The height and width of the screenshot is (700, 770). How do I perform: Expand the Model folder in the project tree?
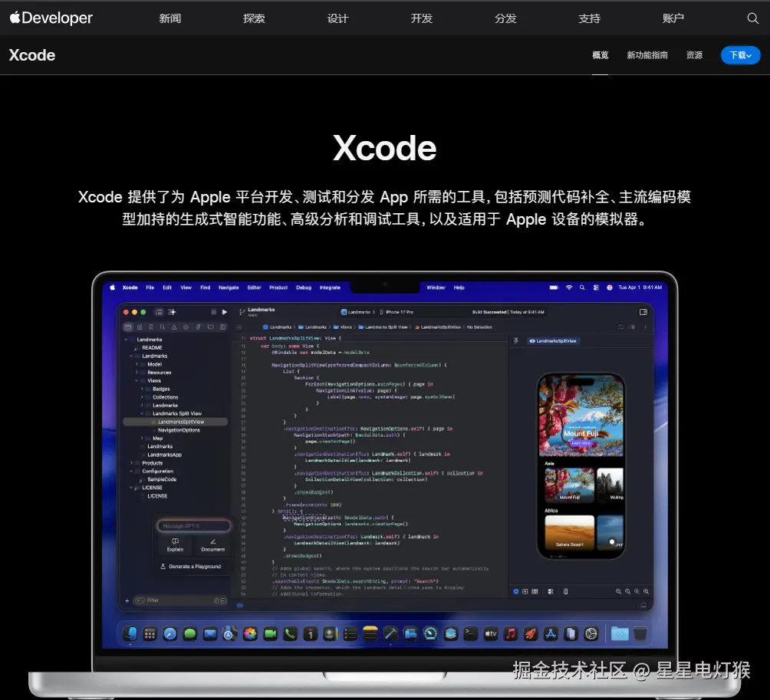(137, 364)
